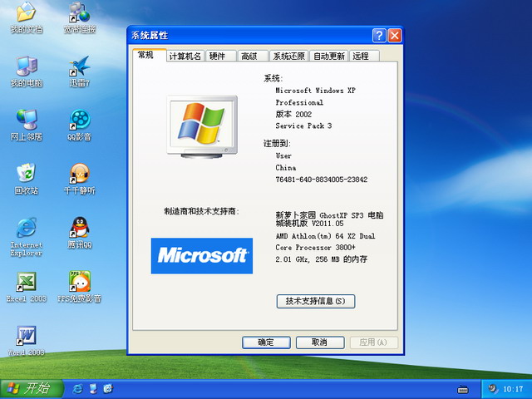Click the Microsoft Windows XP text
The image size is (532, 399).
[x=316, y=91]
